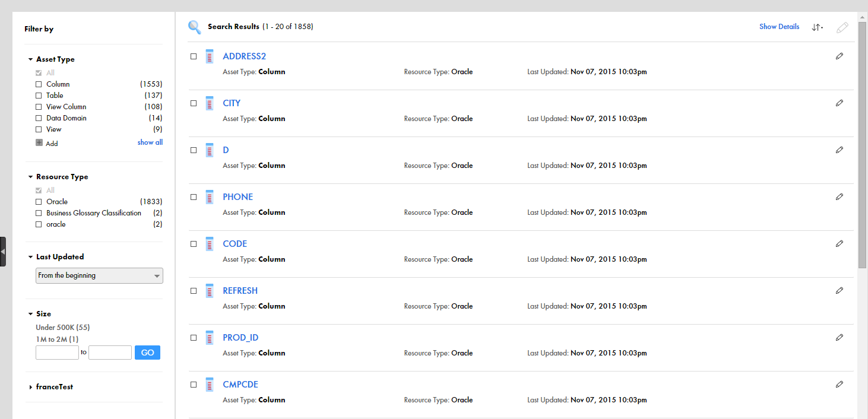The height and width of the screenshot is (419, 868).
Task: Click the show all asset types link
Action: tap(150, 142)
